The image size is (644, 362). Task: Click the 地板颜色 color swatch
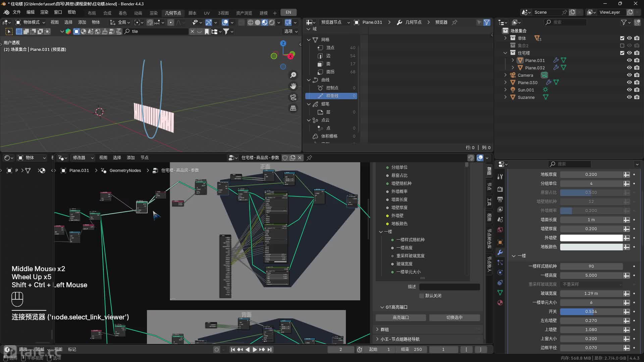pos(591,247)
